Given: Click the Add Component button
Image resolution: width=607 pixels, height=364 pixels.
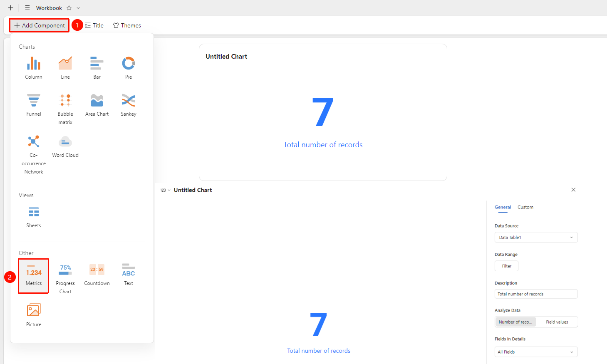Looking at the screenshot, I should pyautogui.click(x=40, y=25).
